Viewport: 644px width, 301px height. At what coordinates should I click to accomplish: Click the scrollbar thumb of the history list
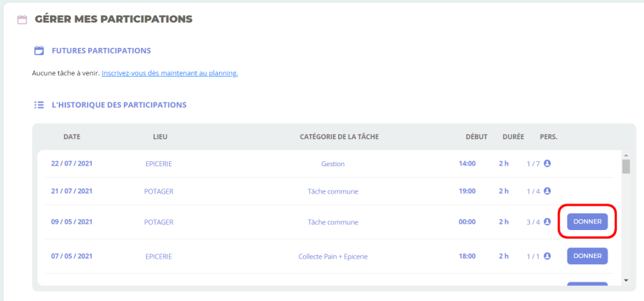pyautogui.click(x=625, y=167)
